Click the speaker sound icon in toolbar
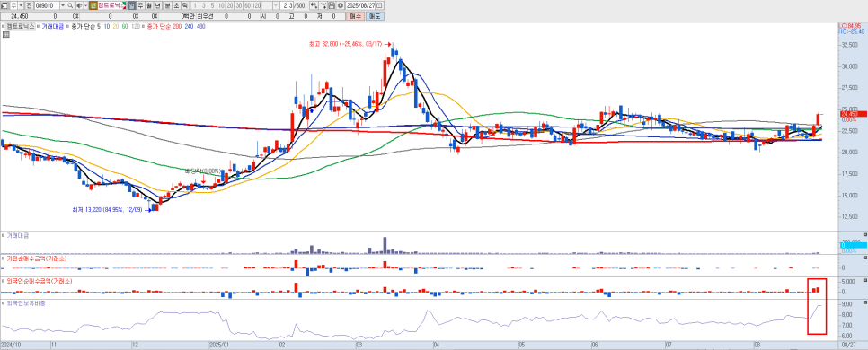This screenshot has width=868, height=350. 79,5
